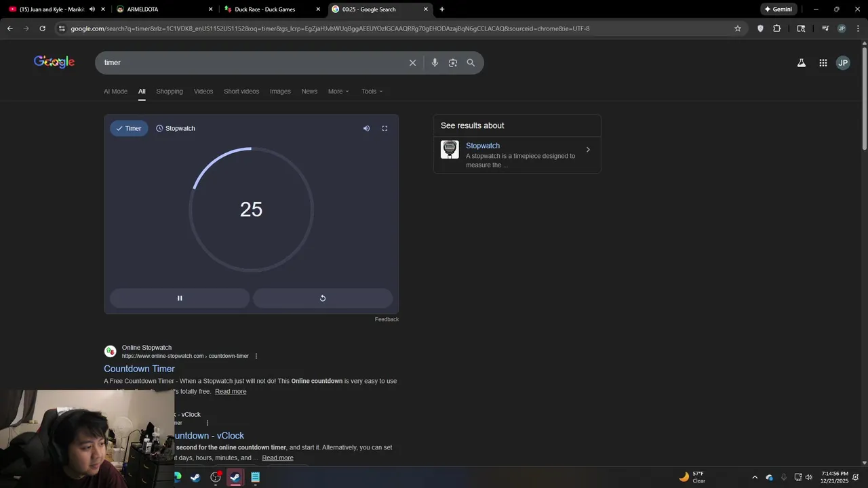
Task: Switch to AI Mode search tab
Action: coord(115,91)
